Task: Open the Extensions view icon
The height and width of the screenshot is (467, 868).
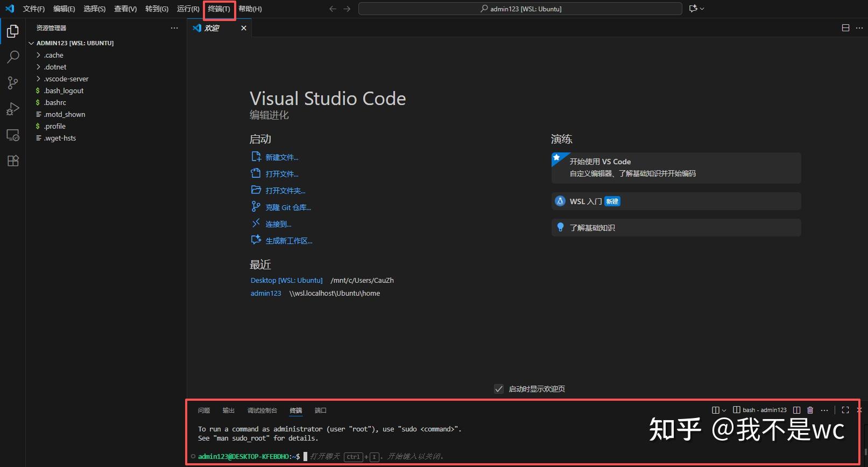Action: (x=13, y=161)
